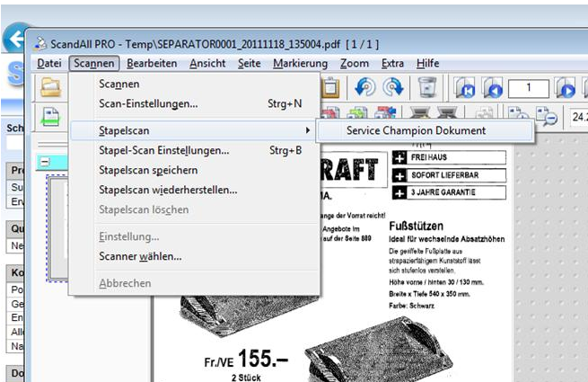The width and height of the screenshot is (588, 382).
Task: Click 3 JAHRE GARANTIE in the document
Action: [443, 192]
